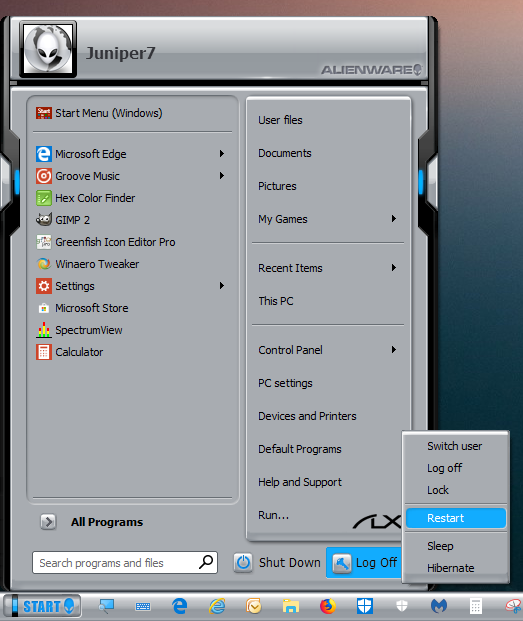Launch Microsoft Store icon

(44, 308)
